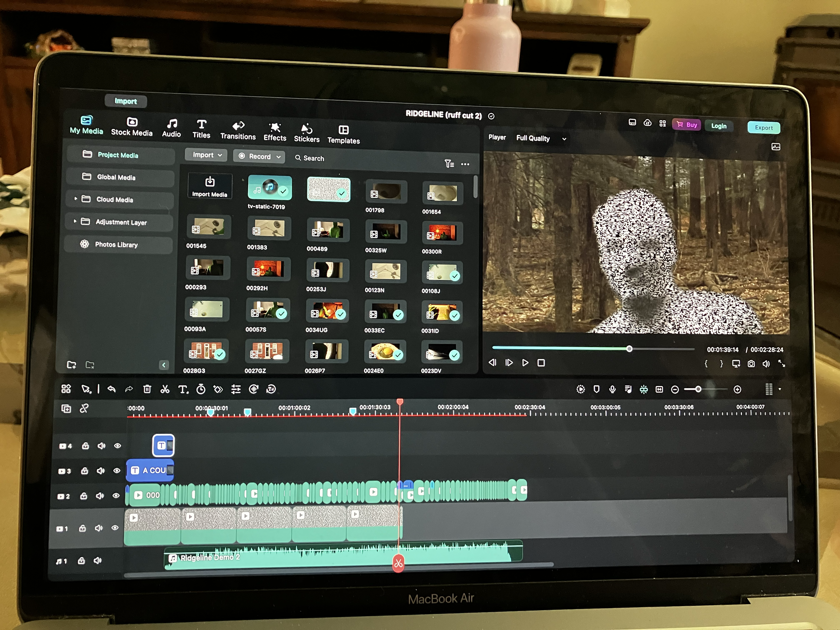Click the voiceover microphone icon in timeline toolbar
This screenshot has height=630, width=840.
coord(612,389)
